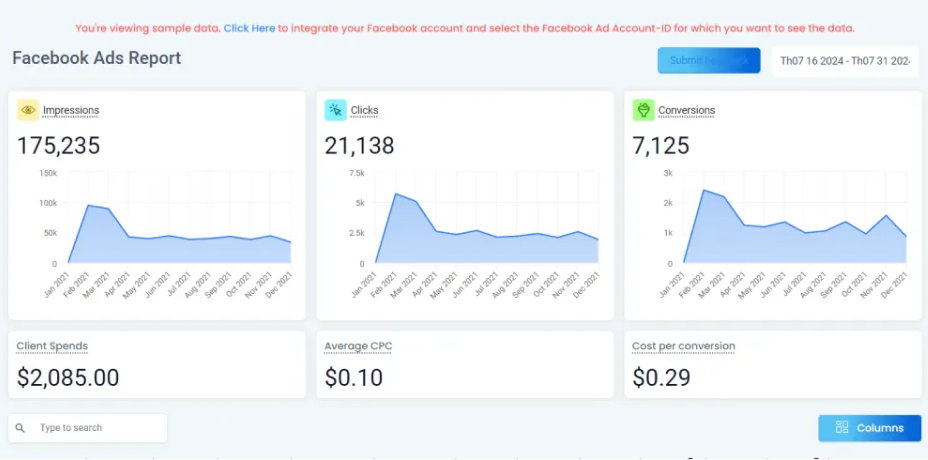Viewport: 928px width, 460px height.
Task: Click the Clicks cursor icon
Action: coord(336,110)
